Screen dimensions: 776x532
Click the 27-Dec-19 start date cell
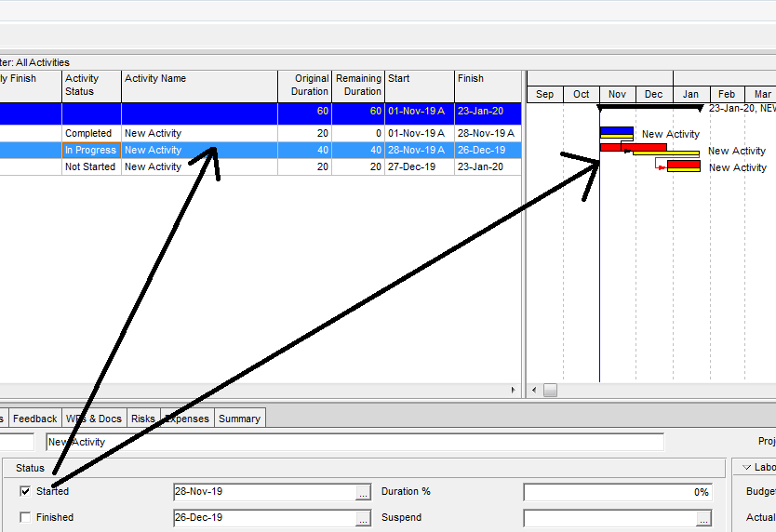tap(420, 166)
